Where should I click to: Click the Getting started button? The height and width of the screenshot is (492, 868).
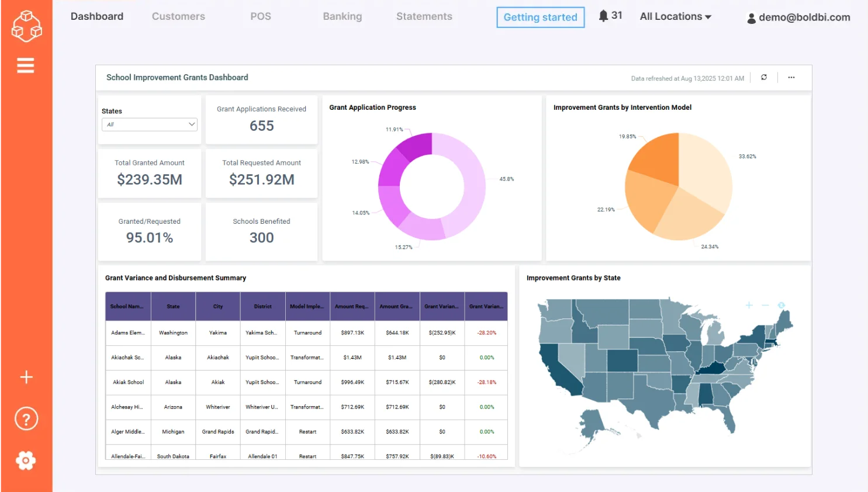(540, 17)
